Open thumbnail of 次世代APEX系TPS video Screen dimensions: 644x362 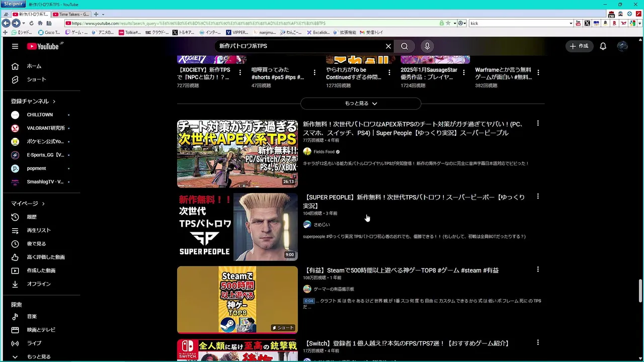(x=237, y=153)
